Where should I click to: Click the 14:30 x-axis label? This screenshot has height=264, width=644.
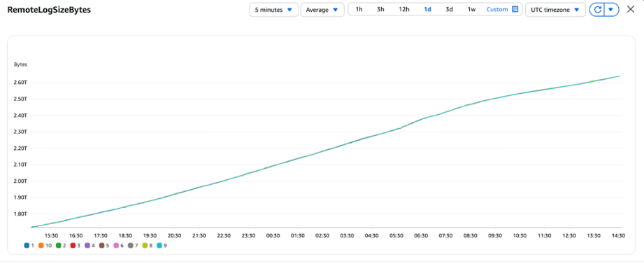(x=619, y=235)
